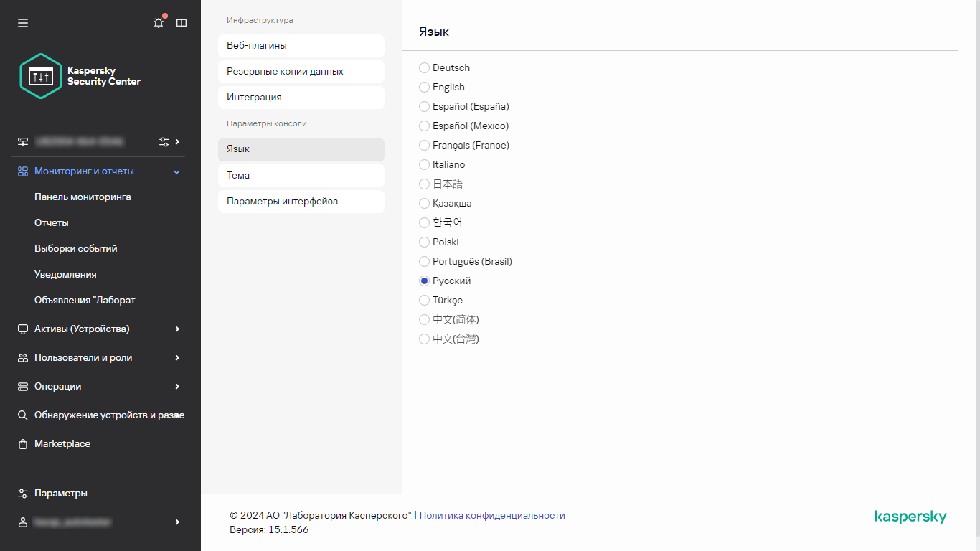980x551 pixels.
Task: Collapse the Мониторинг и отчеты section
Action: [176, 171]
